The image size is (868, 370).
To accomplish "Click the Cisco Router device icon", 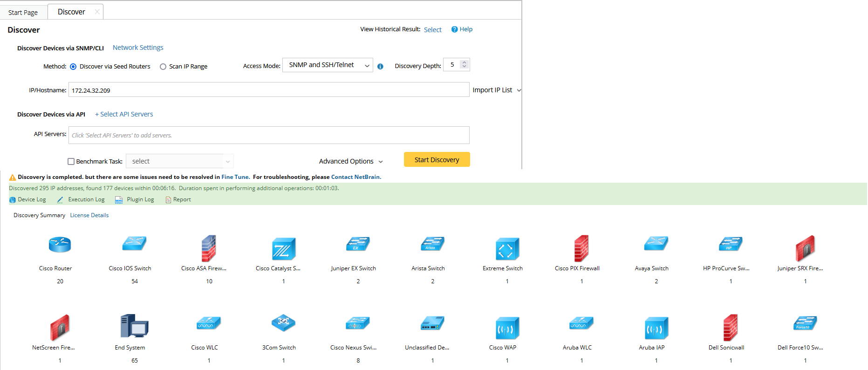I will click(60, 245).
